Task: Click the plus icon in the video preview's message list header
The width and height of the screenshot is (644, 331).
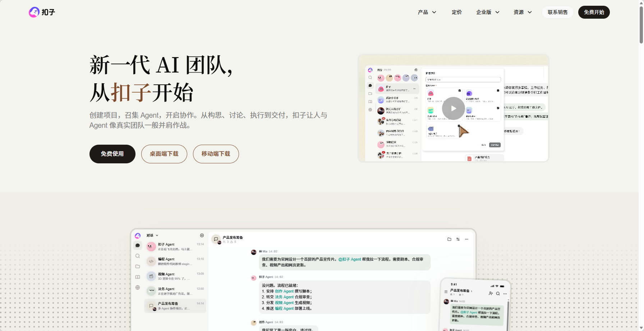Action: coord(416,70)
